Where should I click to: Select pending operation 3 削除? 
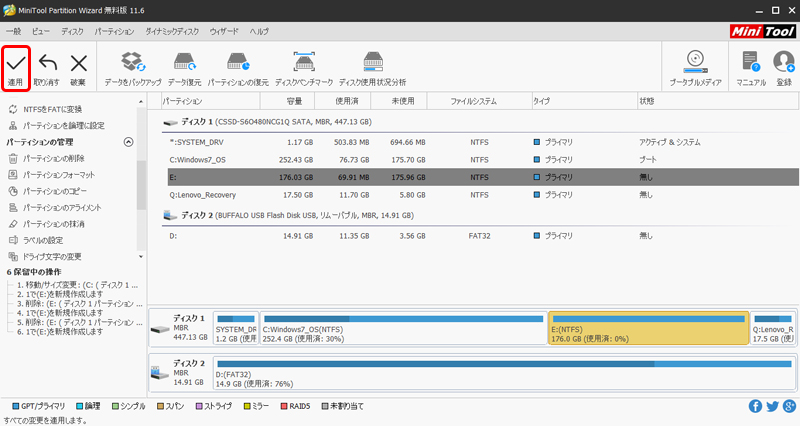pyautogui.click(x=80, y=304)
